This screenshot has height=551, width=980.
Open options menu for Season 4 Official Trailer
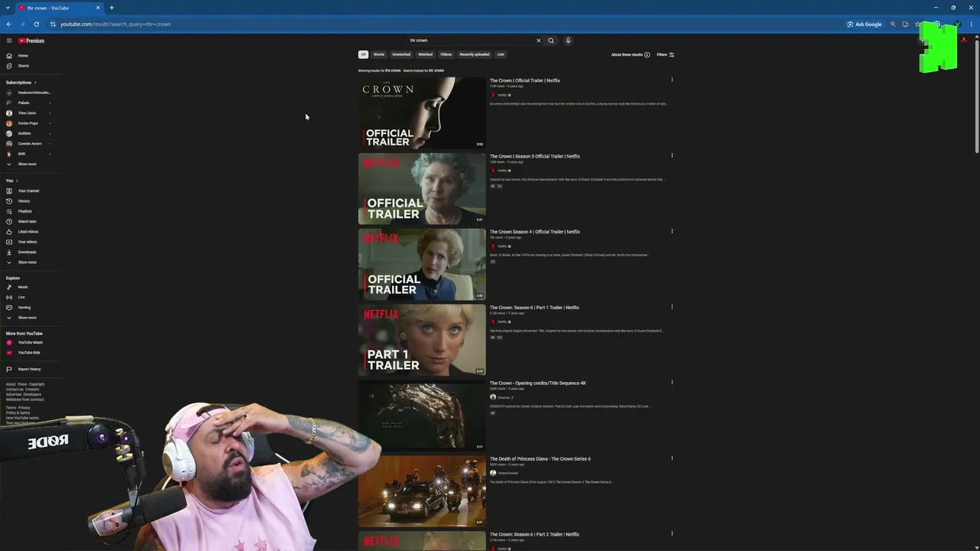click(672, 231)
